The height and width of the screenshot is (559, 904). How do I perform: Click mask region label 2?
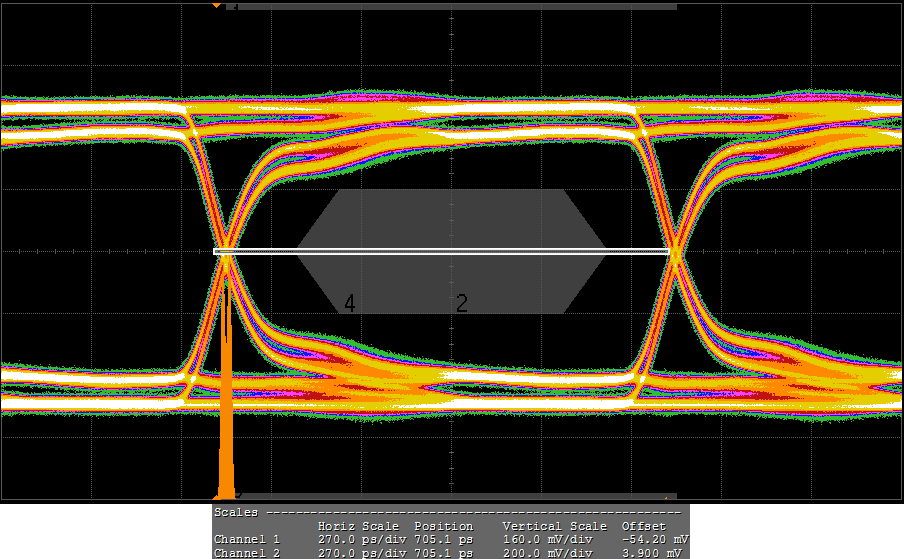click(x=462, y=304)
